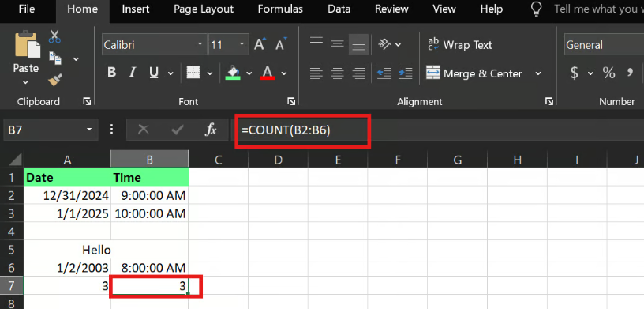Confirm formula entry with checkmark icon

178,130
